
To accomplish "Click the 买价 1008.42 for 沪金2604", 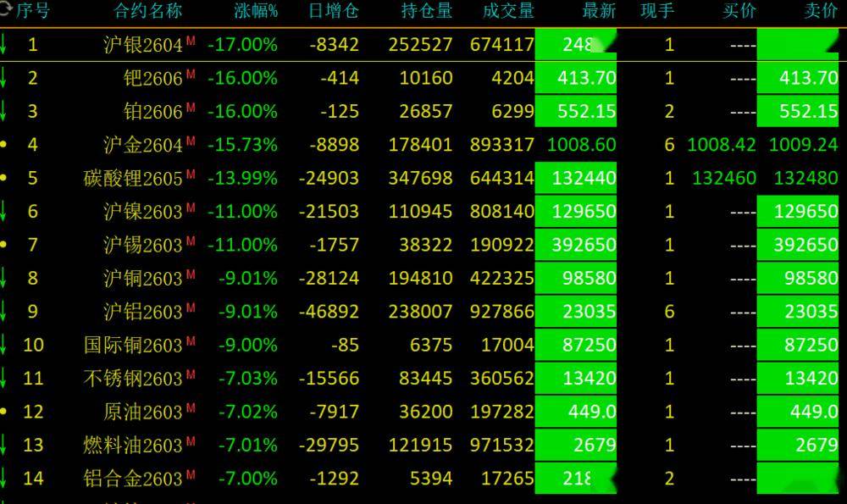I will [x=722, y=145].
